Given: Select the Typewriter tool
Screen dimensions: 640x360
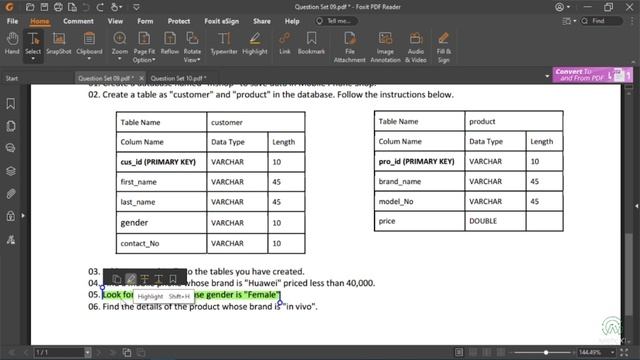Looking at the screenshot, I should click(x=224, y=43).
